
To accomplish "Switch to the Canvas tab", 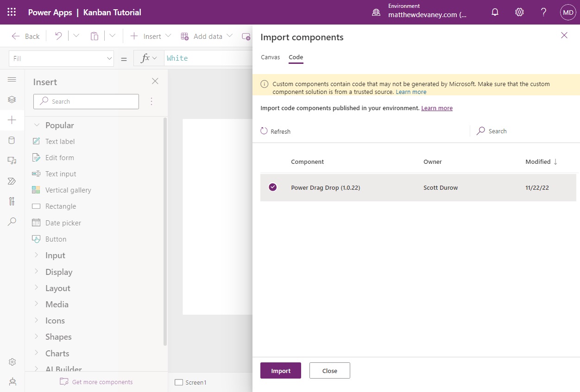I will point(271,57).
